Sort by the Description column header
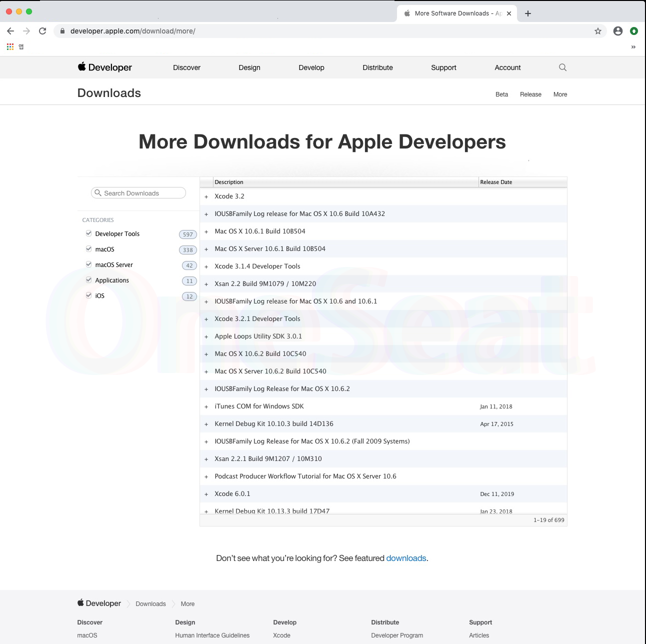 tap(345, 182)
